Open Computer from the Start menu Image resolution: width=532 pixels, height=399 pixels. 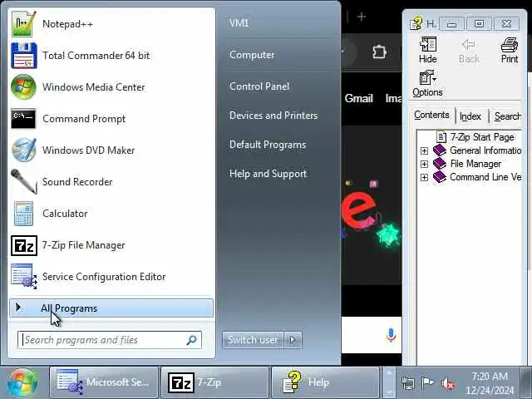[252, 55]
